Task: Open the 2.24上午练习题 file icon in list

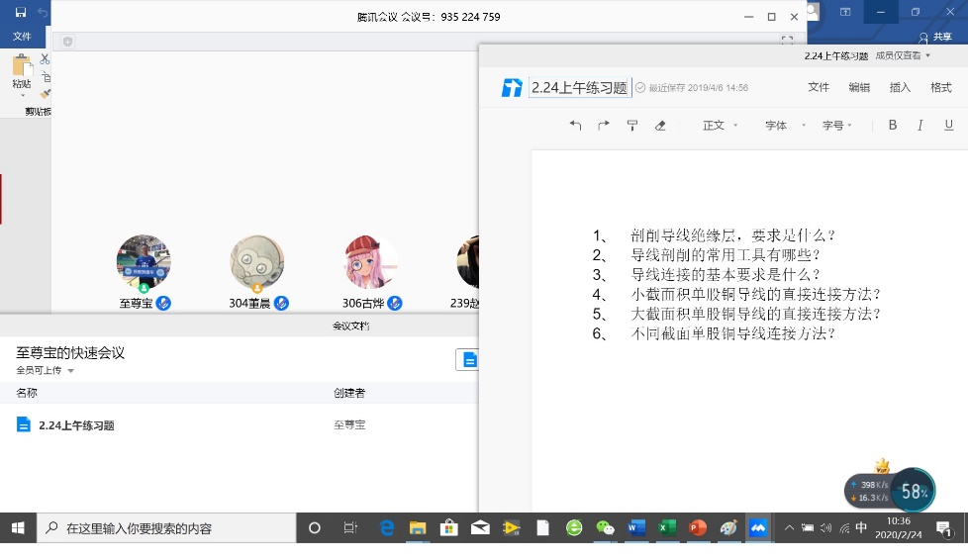Action: (x=24, y=424)
